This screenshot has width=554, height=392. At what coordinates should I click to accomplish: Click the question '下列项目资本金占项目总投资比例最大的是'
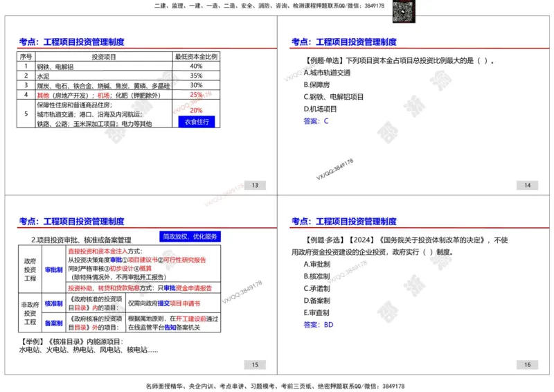click(410, 60)
